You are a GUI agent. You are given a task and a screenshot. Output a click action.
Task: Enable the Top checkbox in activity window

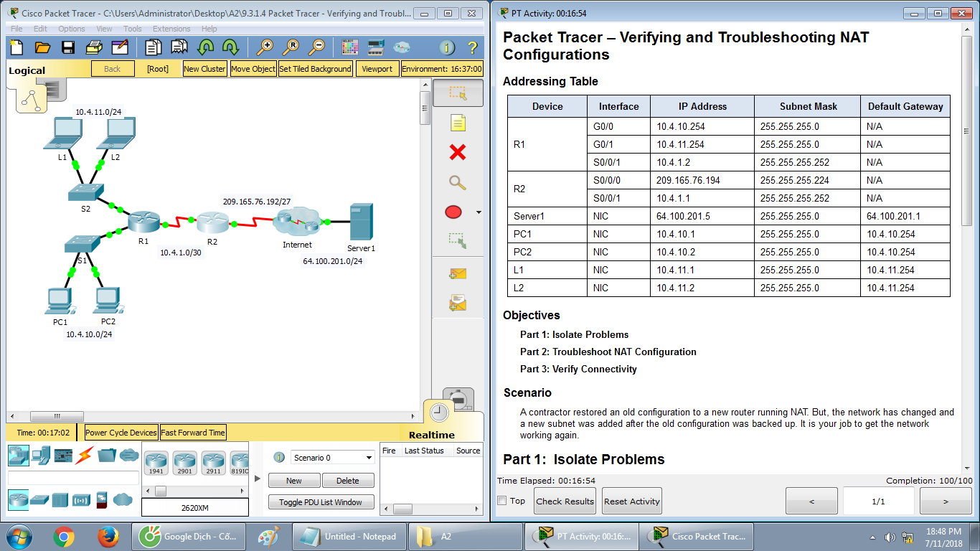coord(502,501)
